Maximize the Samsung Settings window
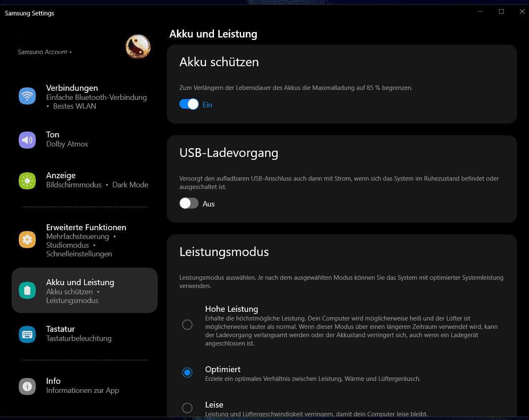The image size is (529, 420). tap(501, 12)
